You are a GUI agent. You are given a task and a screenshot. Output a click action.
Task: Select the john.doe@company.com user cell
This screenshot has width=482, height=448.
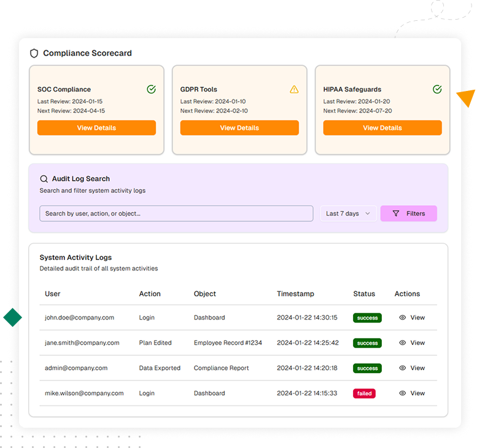pos(79,318)
